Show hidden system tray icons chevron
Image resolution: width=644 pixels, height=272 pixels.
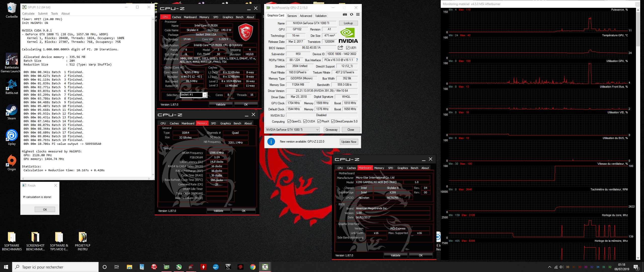[550, 267]
